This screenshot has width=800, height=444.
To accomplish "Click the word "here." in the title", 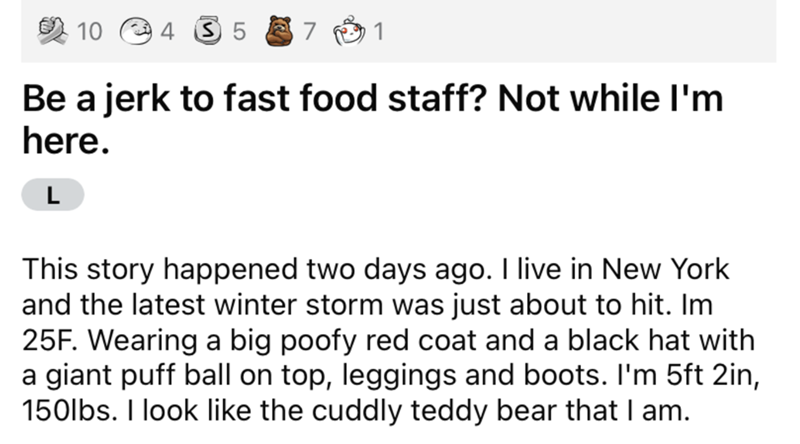I will point(62,141).
